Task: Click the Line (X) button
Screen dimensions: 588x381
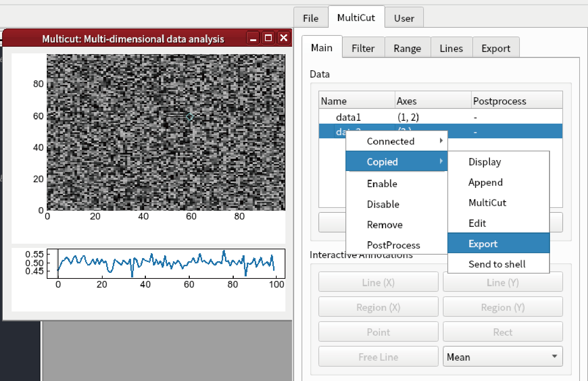Action: pos(378,282)
